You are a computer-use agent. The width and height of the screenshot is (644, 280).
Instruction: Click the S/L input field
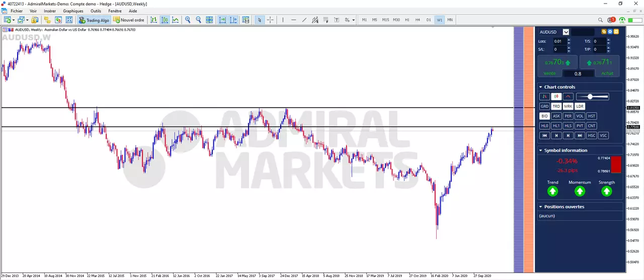[x=559, y=49]
